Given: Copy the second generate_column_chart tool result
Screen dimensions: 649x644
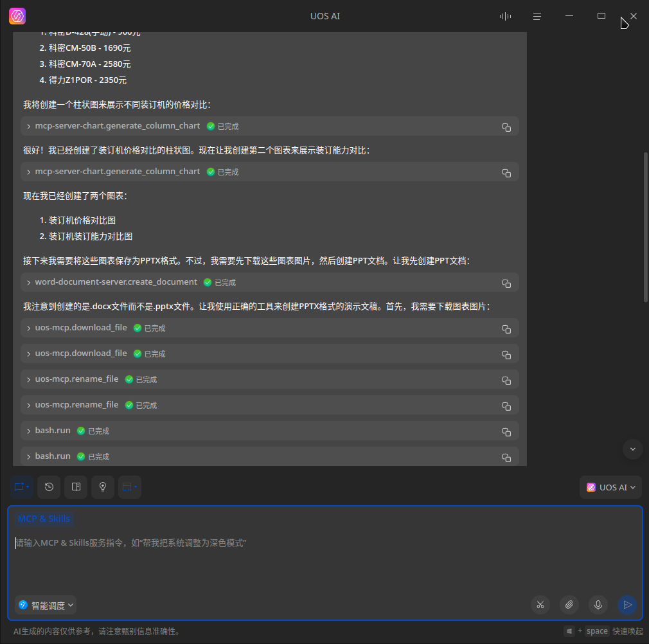Looking at the screenshot, I should click(x=506, y=173).
